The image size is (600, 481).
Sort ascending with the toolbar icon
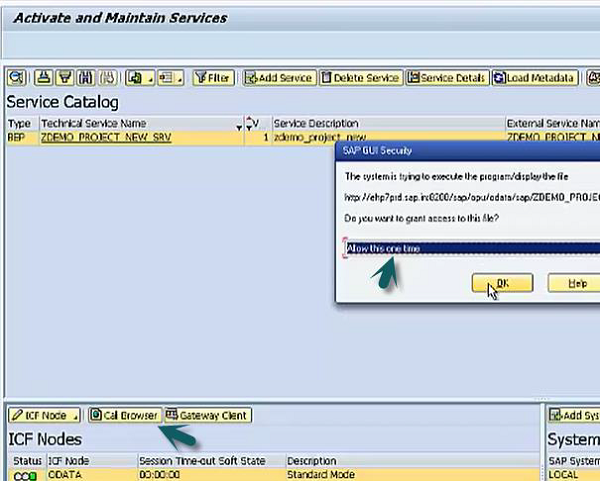click(x=43, y=78)
